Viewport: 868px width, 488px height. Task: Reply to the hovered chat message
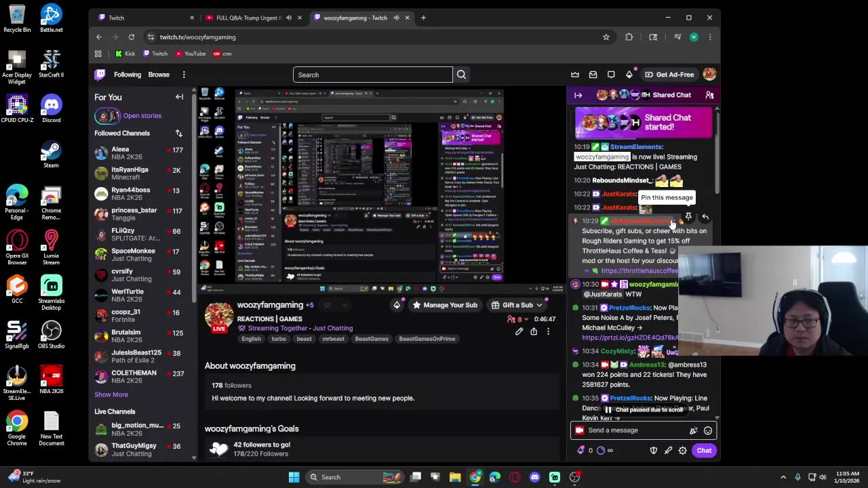pyautogui.click(x=705, y=217)
